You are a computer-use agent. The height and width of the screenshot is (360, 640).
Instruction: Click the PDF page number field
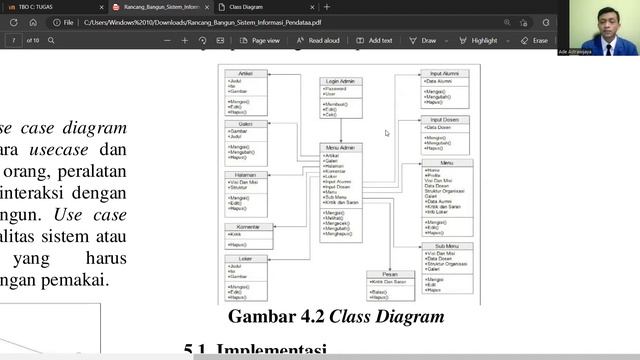[x=13, y=40]
